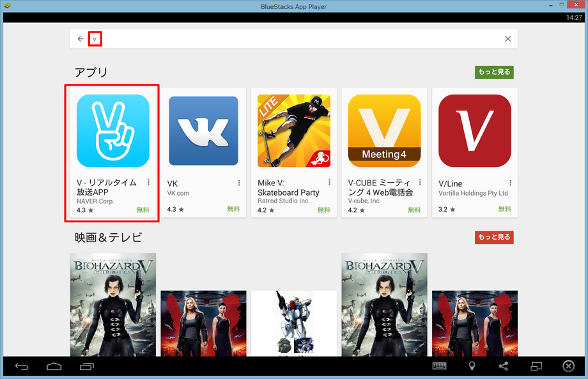Click the location pin icon
The width and height of the screenshot is (588, 379).
(472, 366)
